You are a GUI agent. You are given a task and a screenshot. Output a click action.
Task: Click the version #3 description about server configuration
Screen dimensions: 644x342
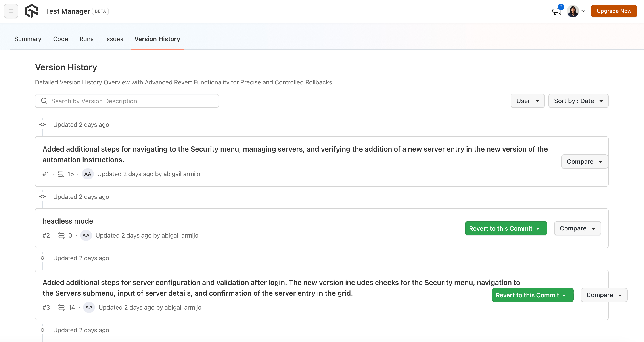click(x=281, y=288)
